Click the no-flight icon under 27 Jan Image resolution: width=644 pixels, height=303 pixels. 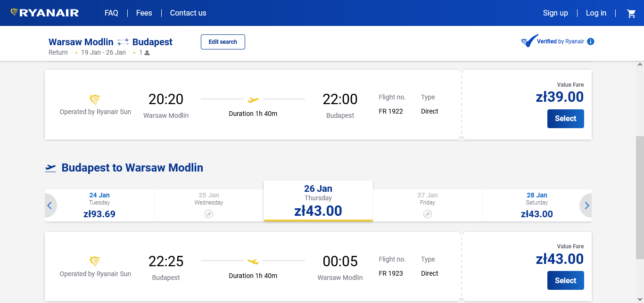click(x=428, y=214)
